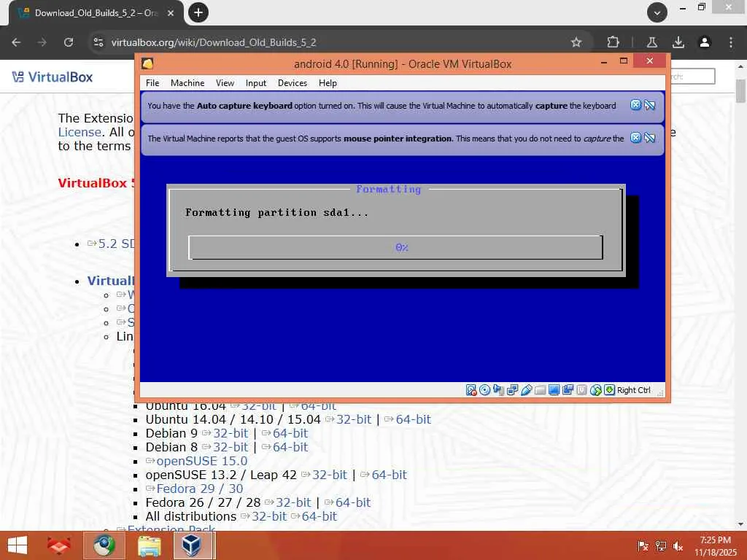Suppress future Auto capture keyboard messages
The image size is (747, 560).
pyautogui.click(x=650, y=105)
